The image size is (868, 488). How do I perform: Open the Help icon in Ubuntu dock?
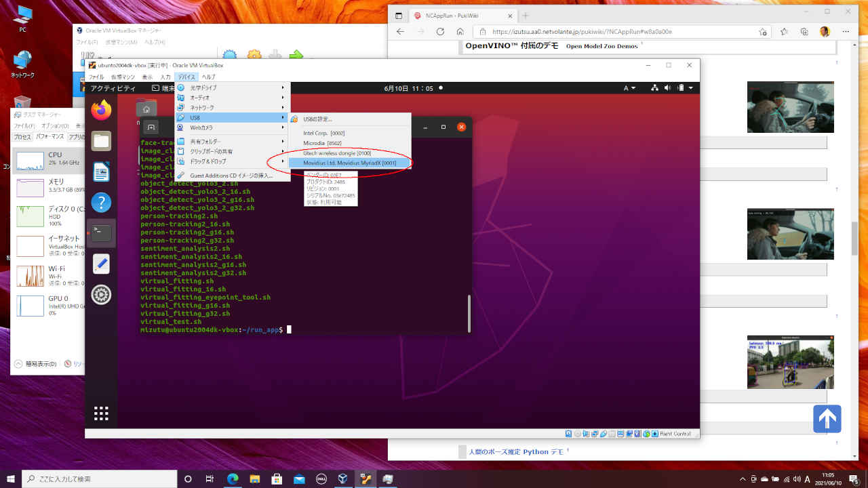(x=102, y=203)
